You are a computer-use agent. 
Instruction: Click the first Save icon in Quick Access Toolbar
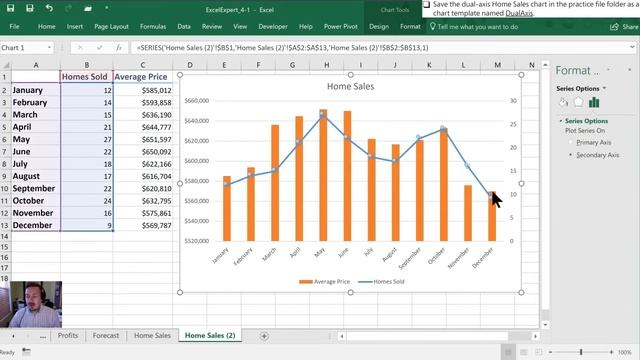(11, 8)
